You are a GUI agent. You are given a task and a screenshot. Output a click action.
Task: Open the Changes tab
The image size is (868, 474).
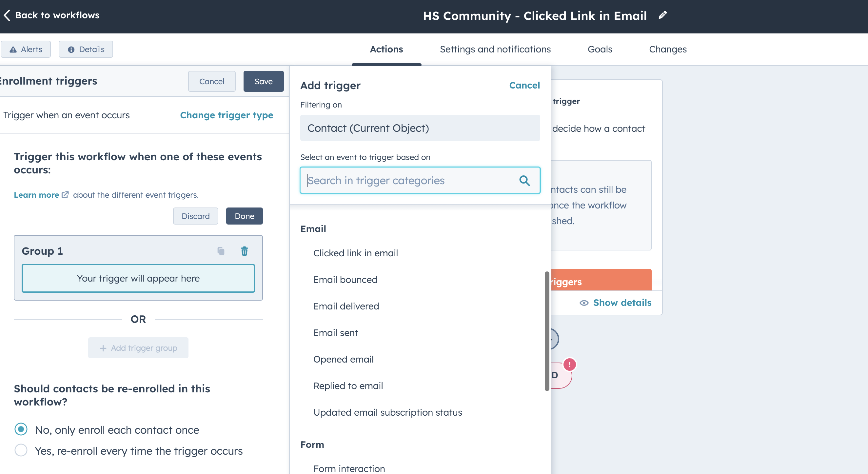(668, 49)
